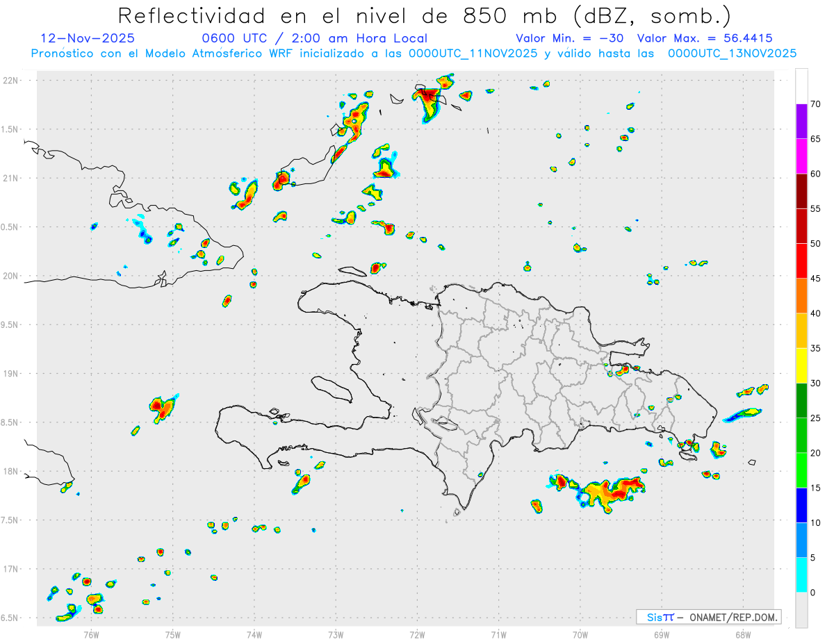Click the '76W' longitude axis label
This screenshot has height=644, width=834.
coord(91,634)
